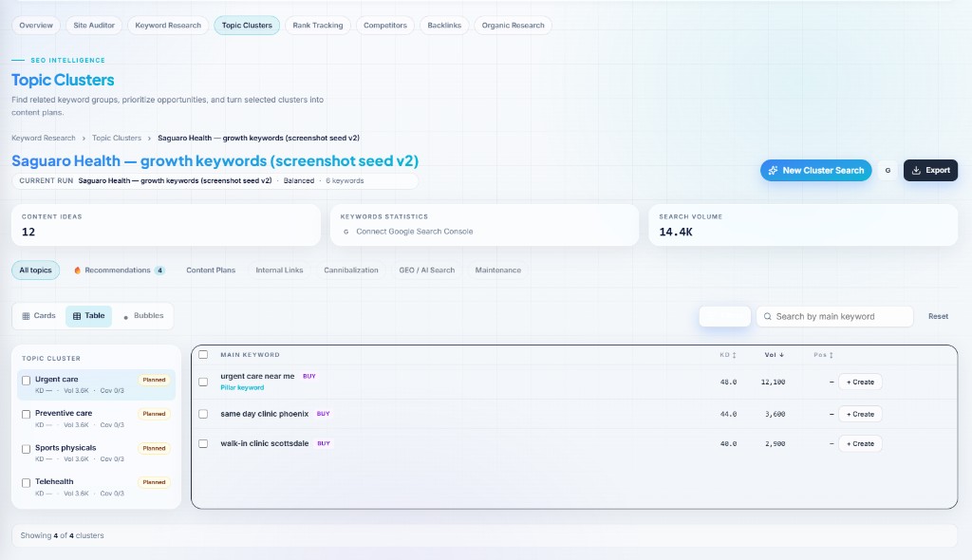This screenshot has height=560, width=972.
Task: Focus the 'Search by main keyword' field
Action: click(835, 316)
